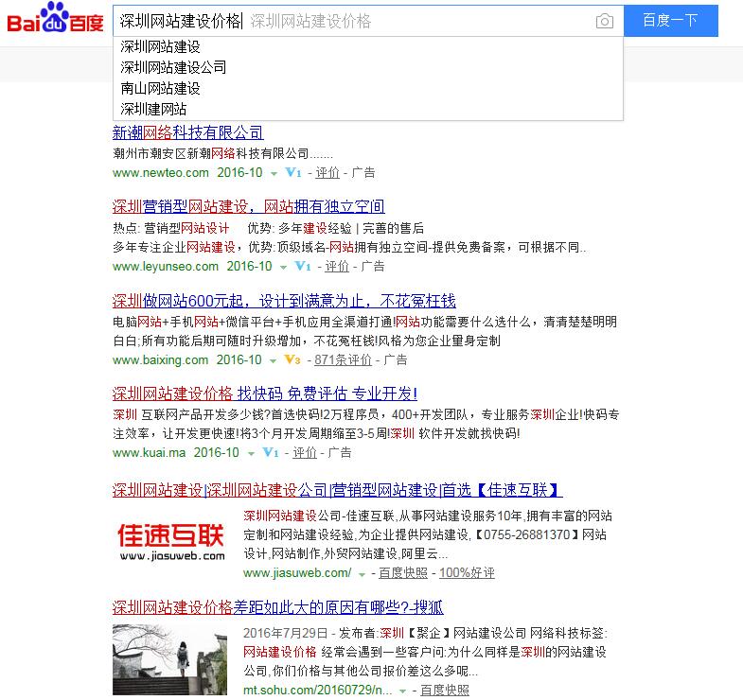Click 871条评价 link
This screenshot has width=743, height=700.
click(343, 360)
